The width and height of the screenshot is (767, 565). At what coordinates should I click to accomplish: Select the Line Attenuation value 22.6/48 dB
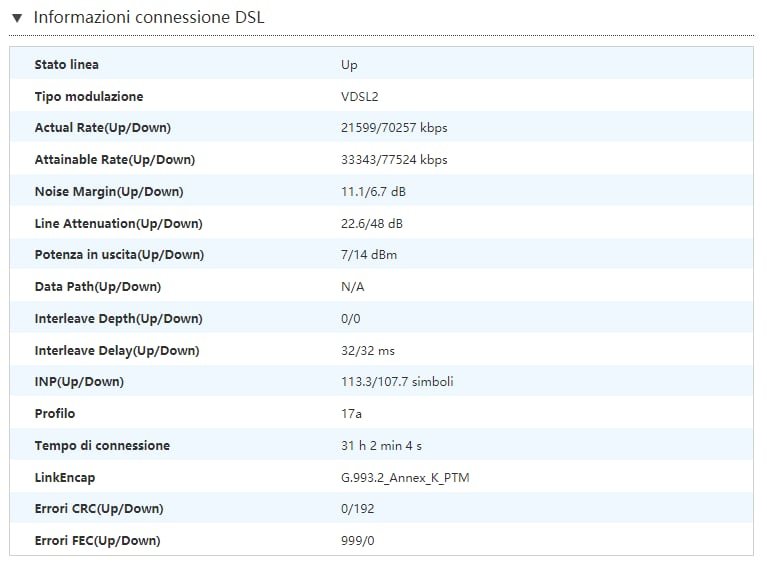point(372,224)
